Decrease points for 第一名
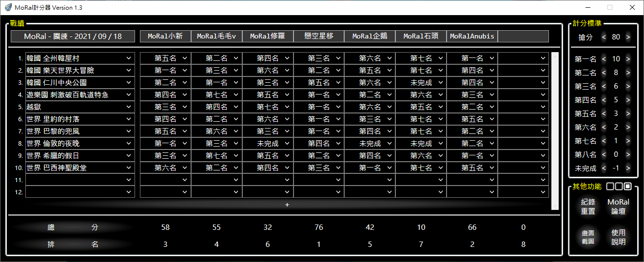 605,59
